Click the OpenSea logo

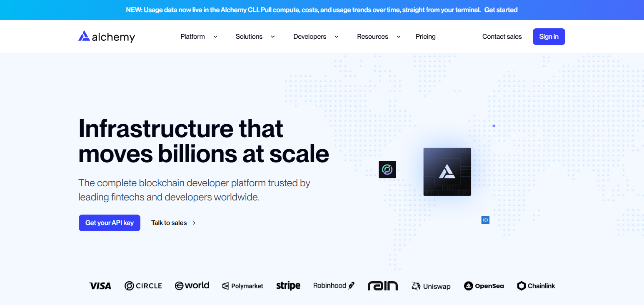coord(484,286)
